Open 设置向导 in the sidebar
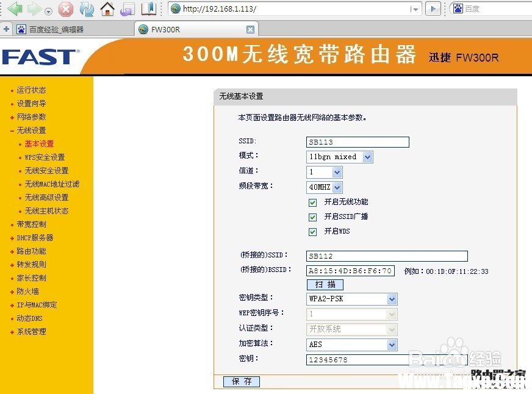Image resolution: width=532 pixels, height=394 pixels. pyautogui.click(x=31, y=104)
